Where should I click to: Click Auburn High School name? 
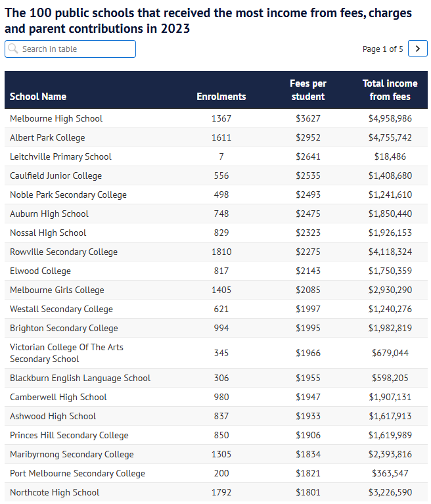point(49,214)
